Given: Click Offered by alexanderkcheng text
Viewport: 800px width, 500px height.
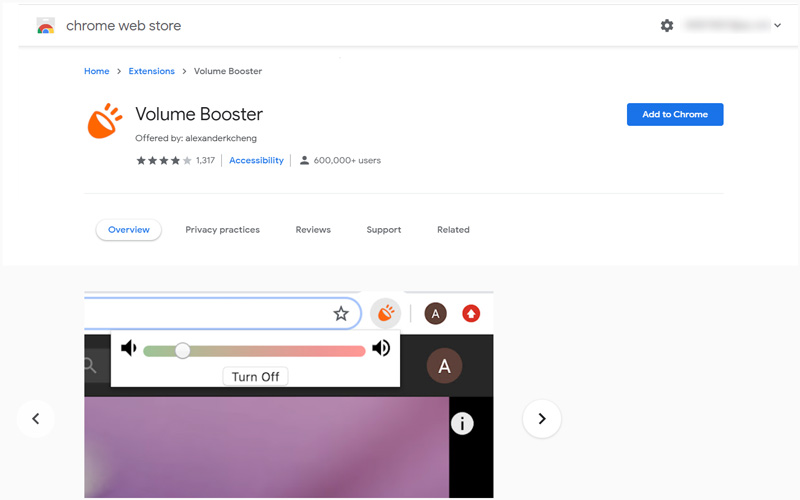Looking at the screenshot, I should pos(196,138).
